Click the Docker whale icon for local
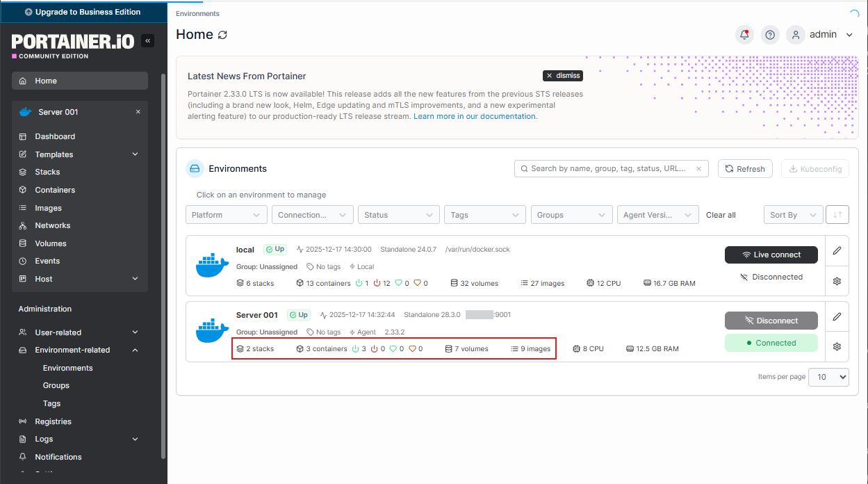The height and width of the screenshot is (484, 868). point(212,266)
